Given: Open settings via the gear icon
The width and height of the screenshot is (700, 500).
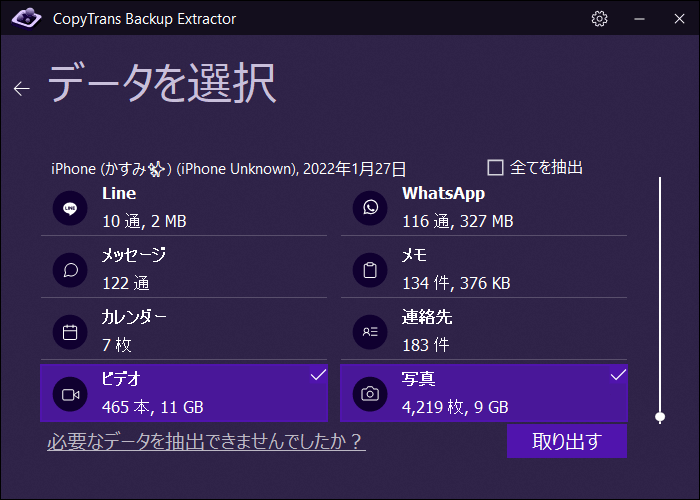Looking at the screenshot, I should (x=599, y=19).
